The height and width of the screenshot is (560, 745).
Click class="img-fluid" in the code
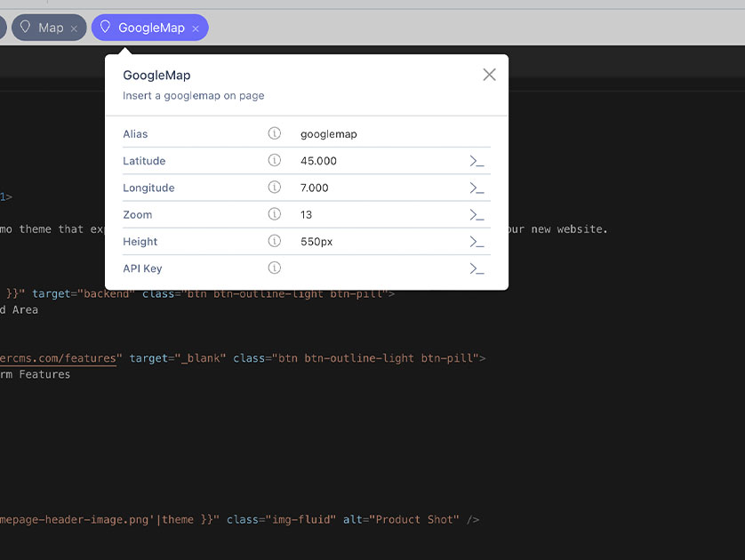(281, 520)
